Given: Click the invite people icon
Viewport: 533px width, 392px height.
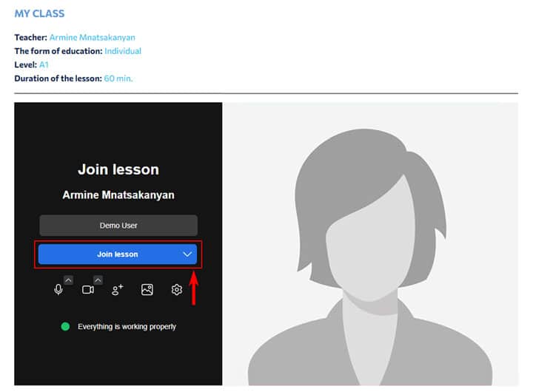Looking at the screenshot, I should 118,290.
